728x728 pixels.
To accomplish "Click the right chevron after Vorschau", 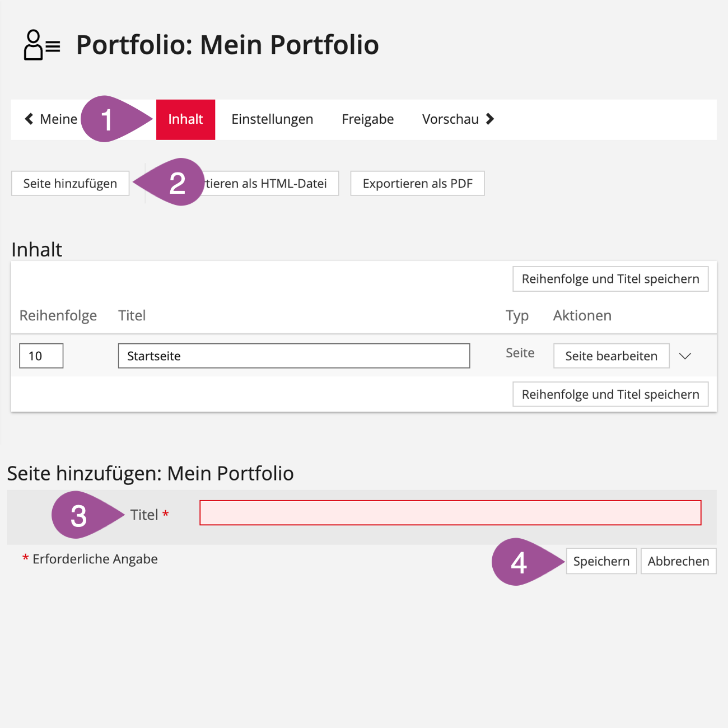I will [x=490, y=119].
